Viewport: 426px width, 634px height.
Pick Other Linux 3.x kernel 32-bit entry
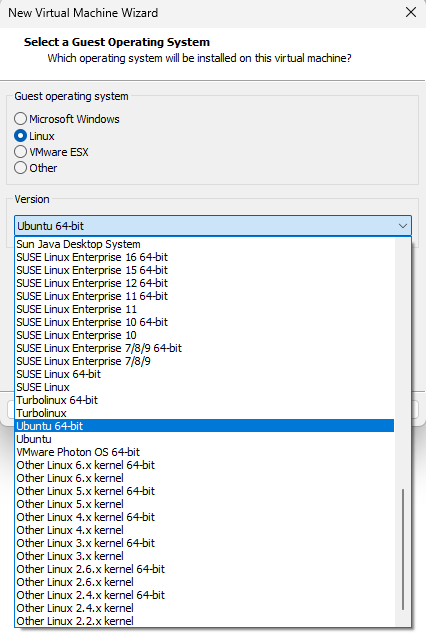[205, 556]
